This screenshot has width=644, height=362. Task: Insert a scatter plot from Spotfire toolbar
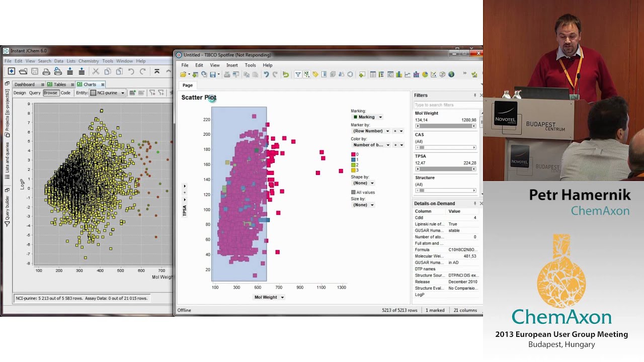click(x=434, y=74)
